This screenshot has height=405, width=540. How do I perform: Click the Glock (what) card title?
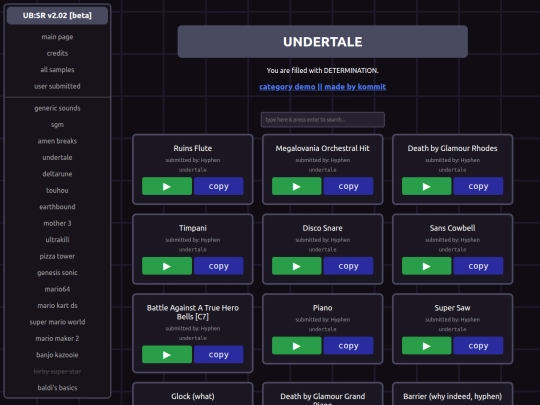click(193, 396)
